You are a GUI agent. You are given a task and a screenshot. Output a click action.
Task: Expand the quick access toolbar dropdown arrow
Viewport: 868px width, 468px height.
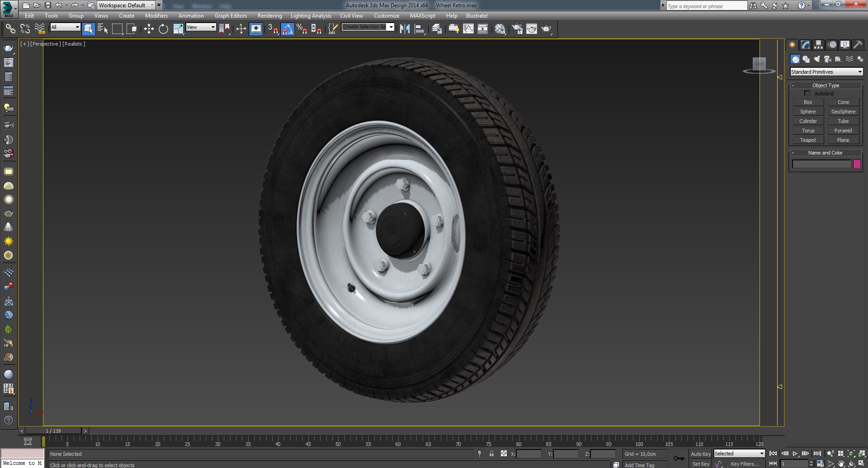pos(159,5)
